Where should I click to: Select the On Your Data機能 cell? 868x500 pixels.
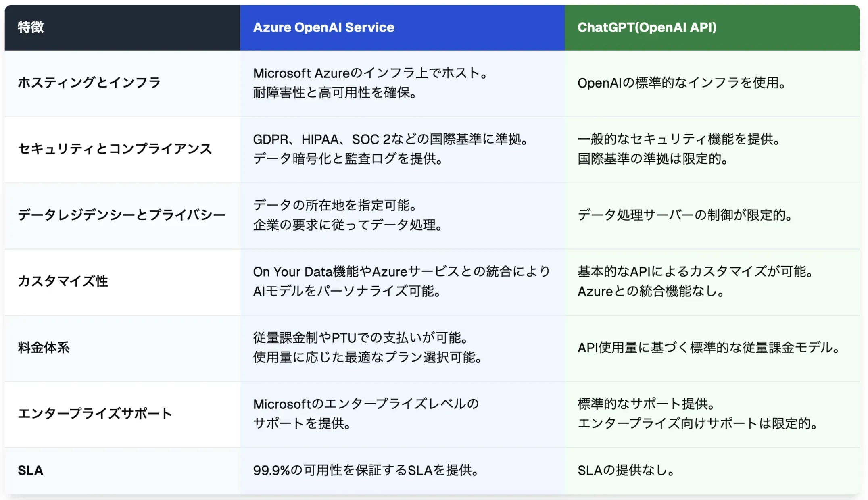pyautogui.click(x=401, y=281)
